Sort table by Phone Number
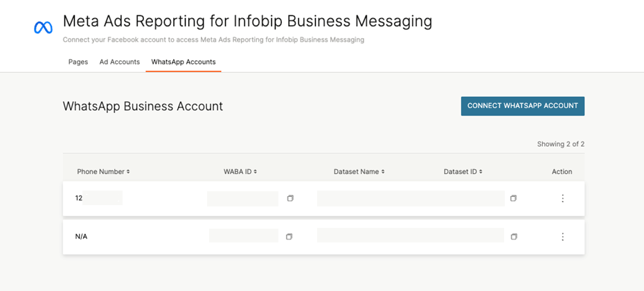The width and height of the screenshot is (644, 291). 103,172
